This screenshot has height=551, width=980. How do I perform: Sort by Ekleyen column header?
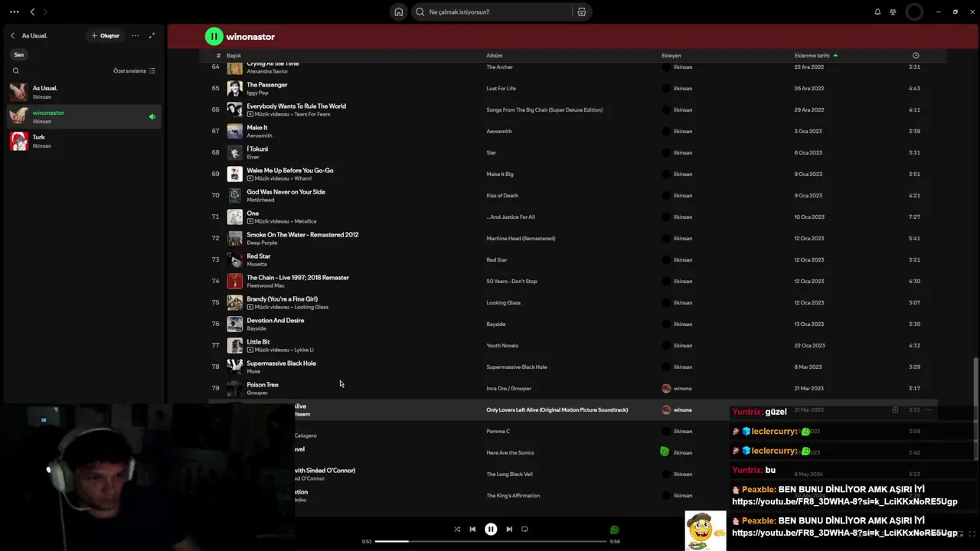coord(671,55)
